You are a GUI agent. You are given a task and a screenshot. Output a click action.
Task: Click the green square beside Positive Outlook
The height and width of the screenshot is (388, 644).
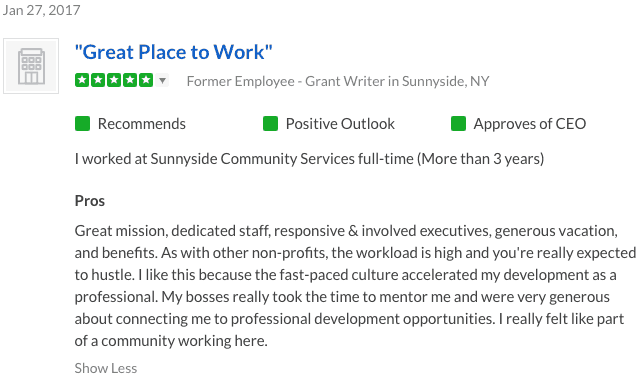tap(270, 124)
